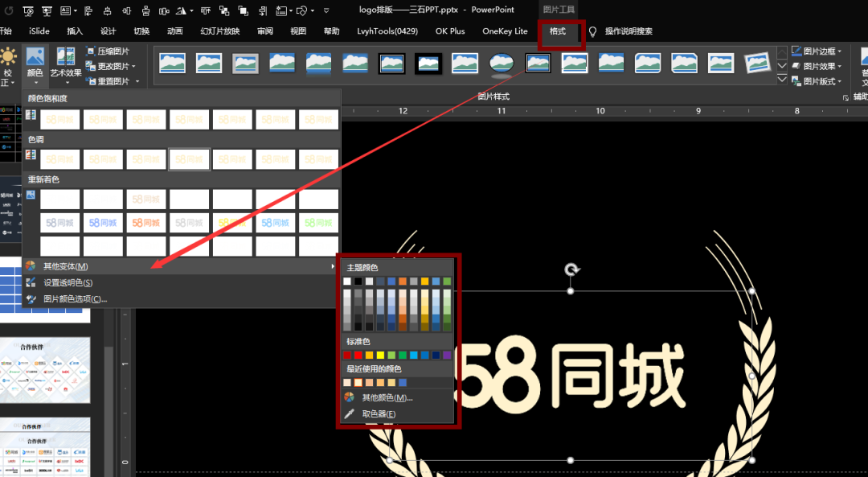
Task: Open the Customize Quick Access Toolbar arrow
Action: click(x=326, y=10)
